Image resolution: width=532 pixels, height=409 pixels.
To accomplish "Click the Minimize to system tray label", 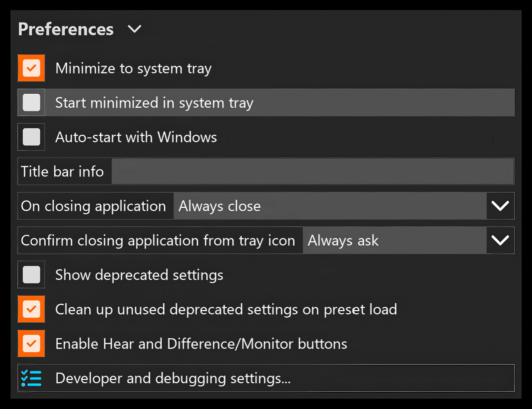I will [134, 68].
